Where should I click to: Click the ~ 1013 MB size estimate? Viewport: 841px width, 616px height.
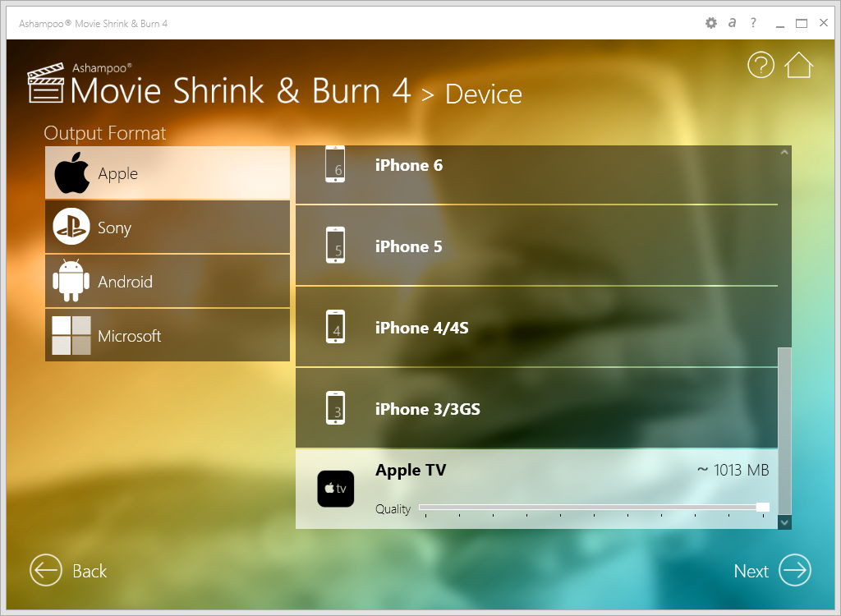pyautogui.click(x=733, y=470)
